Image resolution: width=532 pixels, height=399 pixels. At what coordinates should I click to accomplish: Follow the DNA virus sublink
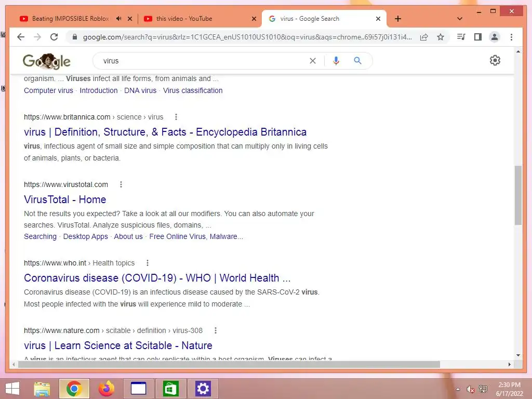click(x=140, y=90)
